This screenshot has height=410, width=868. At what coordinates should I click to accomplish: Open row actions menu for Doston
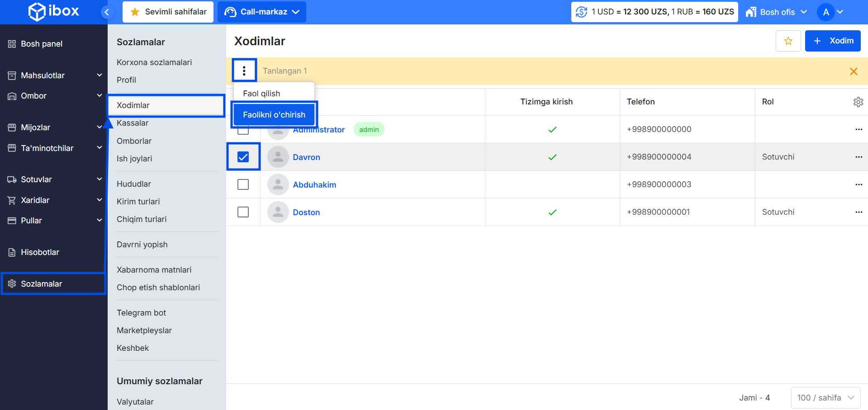pos(858,212)
